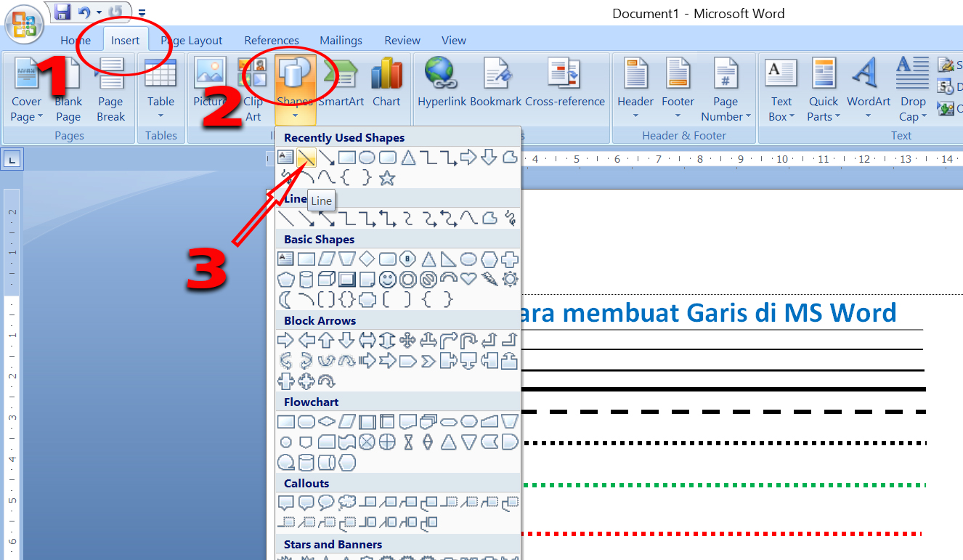The height and width of the screenshot is (560, 963).
Task: Choose the Scribble tool in the Lines section
Action: point(510,218)
